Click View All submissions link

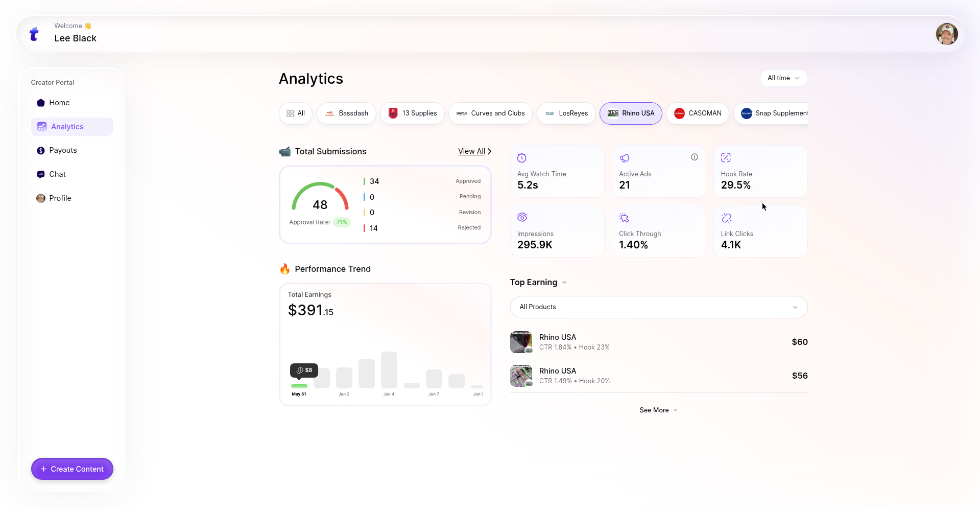coord(474,151)
